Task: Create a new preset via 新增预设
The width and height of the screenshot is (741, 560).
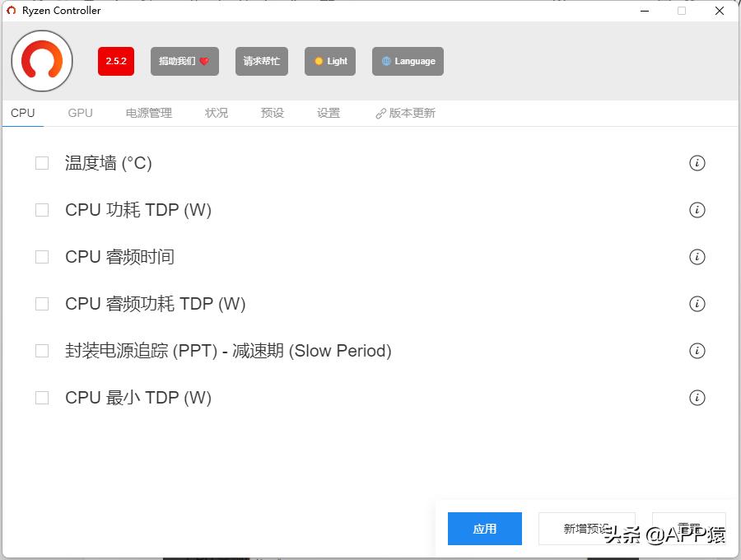Action: point(586,529)
